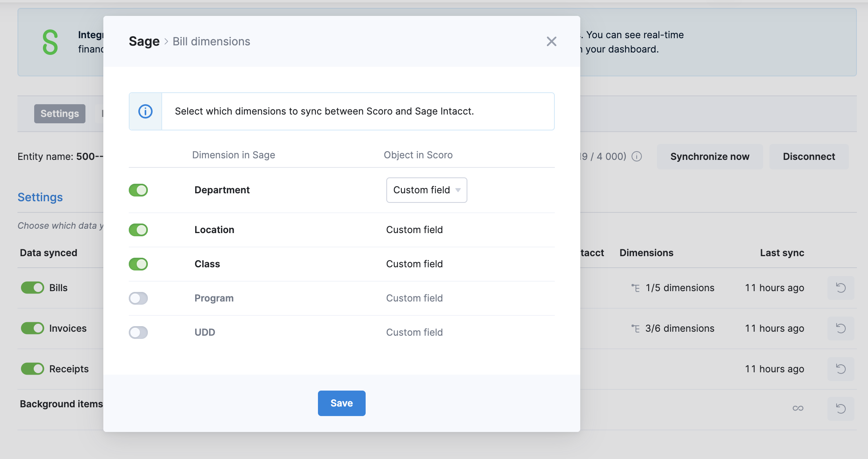Disable the Location dimension toggle

(138, 230)
